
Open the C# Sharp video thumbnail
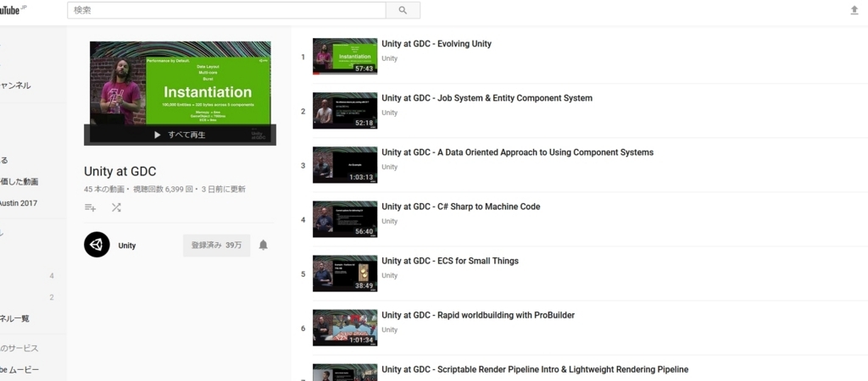[x=345, y=219]
